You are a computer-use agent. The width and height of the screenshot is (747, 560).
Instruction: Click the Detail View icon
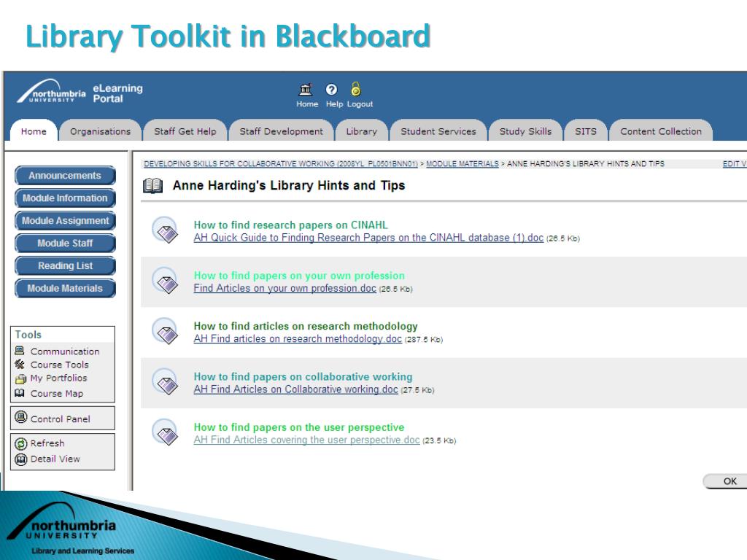(21, 459)
